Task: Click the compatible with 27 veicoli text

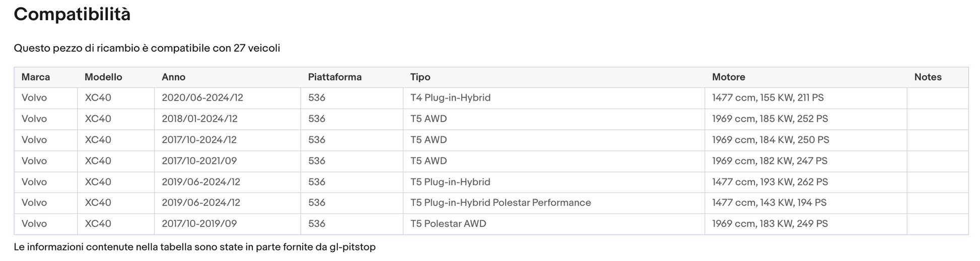Action: [147, 48]
